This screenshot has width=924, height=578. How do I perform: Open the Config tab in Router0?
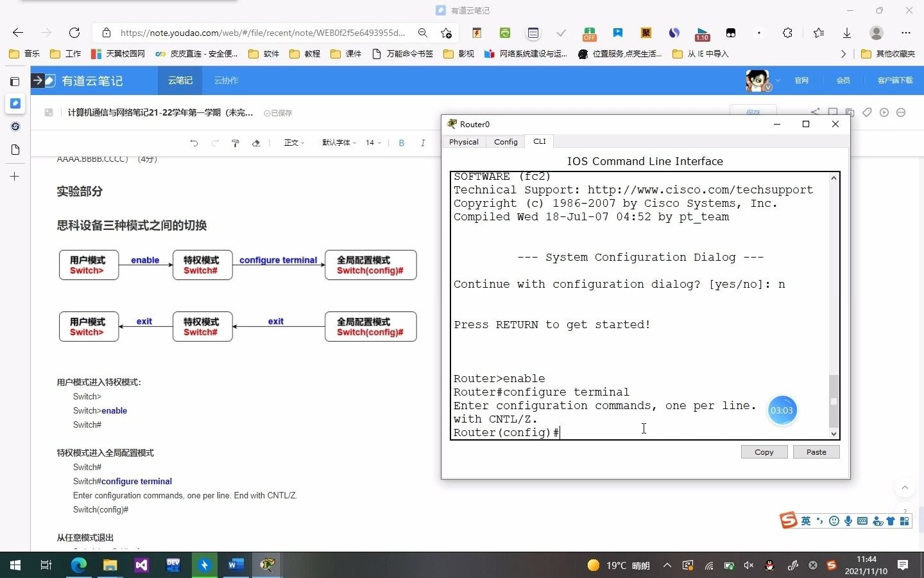pos(506,142)
